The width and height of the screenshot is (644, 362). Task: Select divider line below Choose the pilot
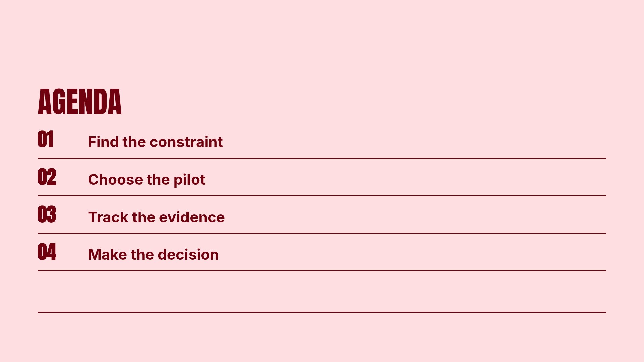(322, 196)
